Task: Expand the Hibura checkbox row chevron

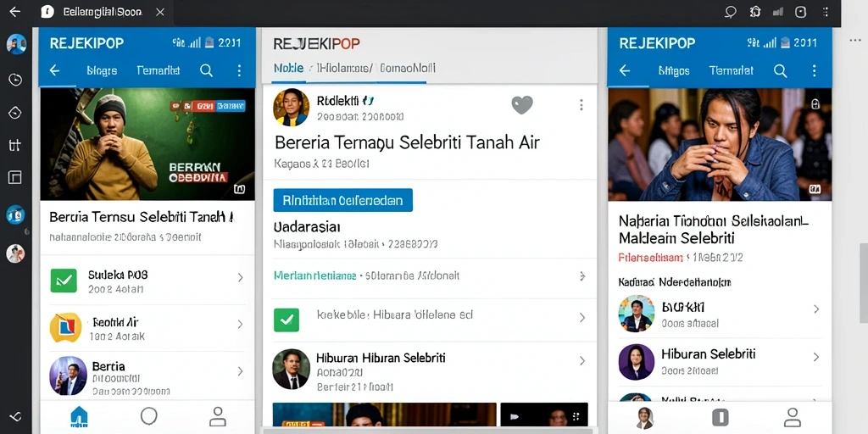Action: 582,317
